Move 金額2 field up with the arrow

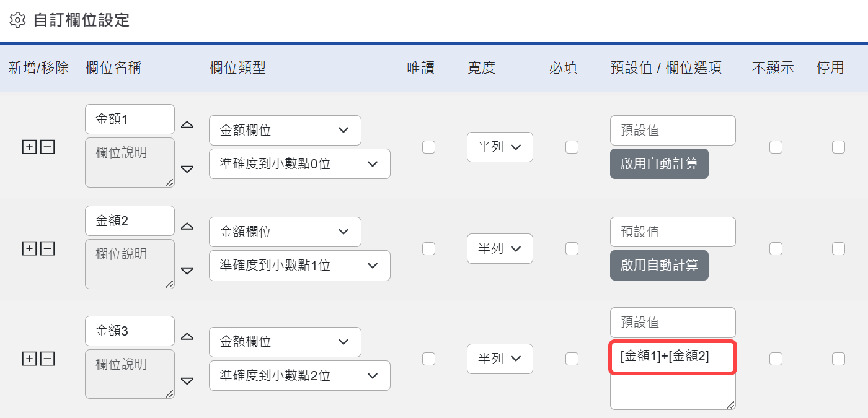(x=187, y=227)
